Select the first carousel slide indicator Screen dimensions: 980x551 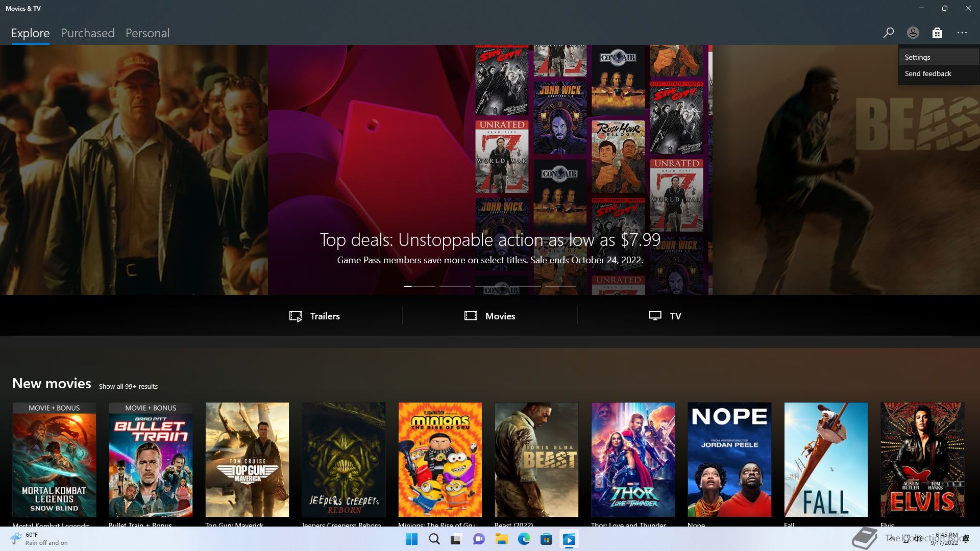pos(420,286)
